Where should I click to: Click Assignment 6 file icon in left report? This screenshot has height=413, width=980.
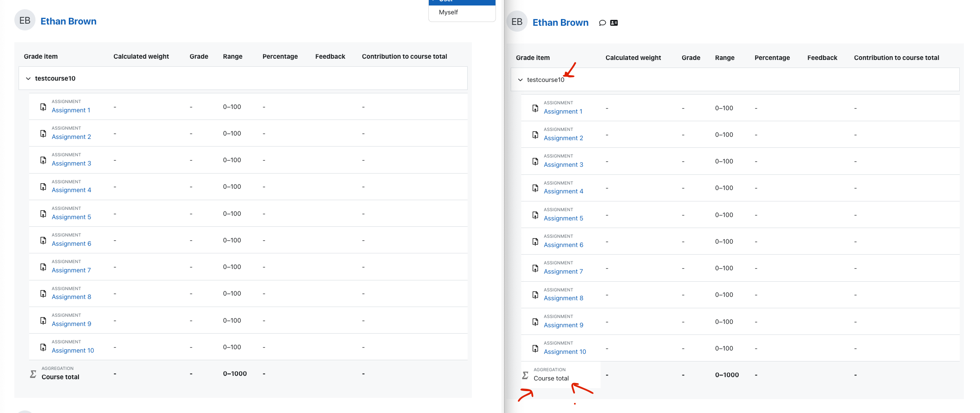(x=43, y=240)
